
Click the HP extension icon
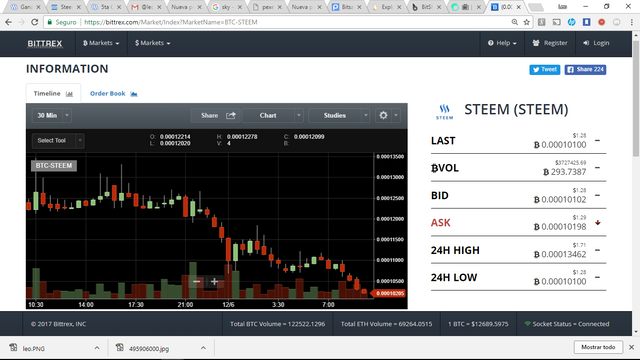pos(571,22)
